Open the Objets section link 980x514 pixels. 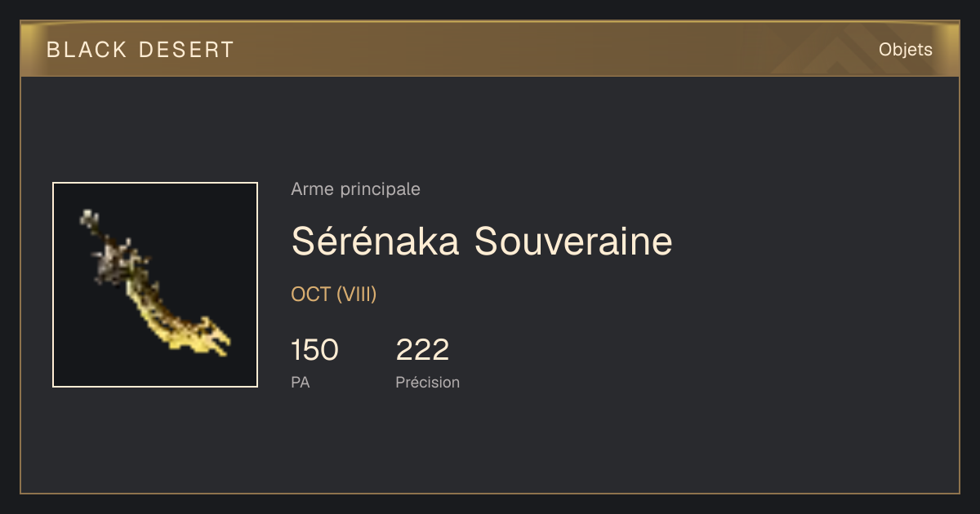pyautogui.click(x=906, y=50)
